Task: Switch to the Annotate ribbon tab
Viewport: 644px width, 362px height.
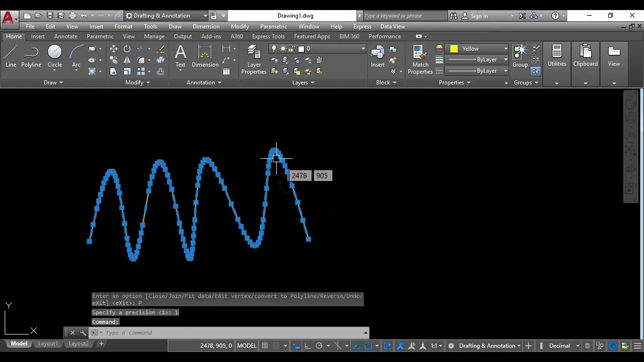Action: (66, 36)
